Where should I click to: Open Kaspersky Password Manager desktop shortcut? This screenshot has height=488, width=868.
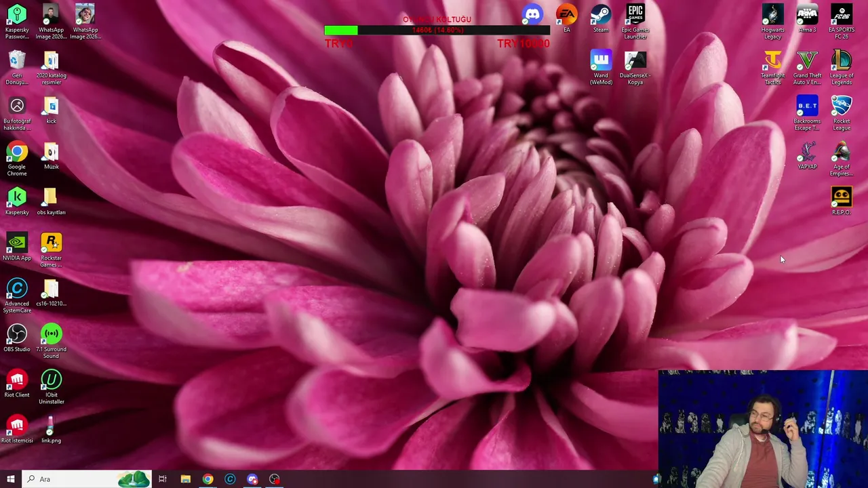[x=17, y=21]
